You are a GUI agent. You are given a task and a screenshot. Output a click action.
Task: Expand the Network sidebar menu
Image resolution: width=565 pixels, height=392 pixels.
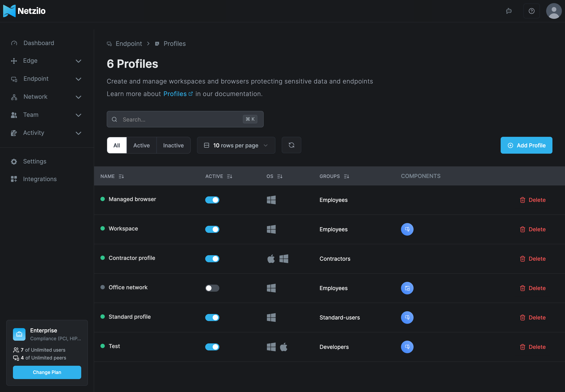(x=46, y=97)
